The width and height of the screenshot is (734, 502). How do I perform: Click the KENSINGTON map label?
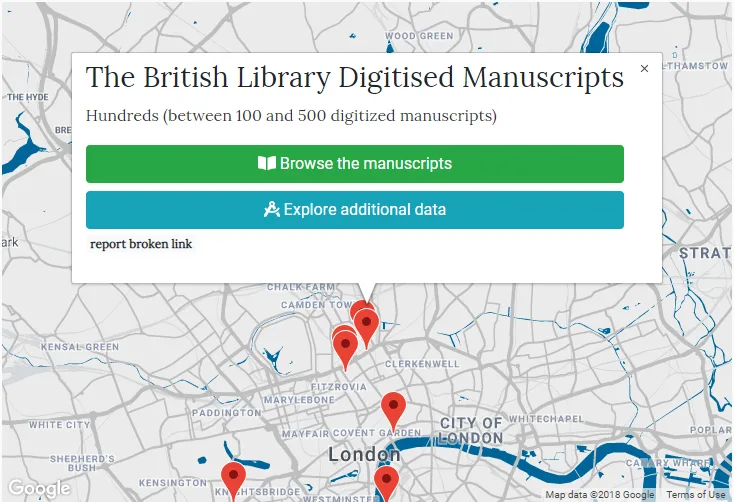173,482
